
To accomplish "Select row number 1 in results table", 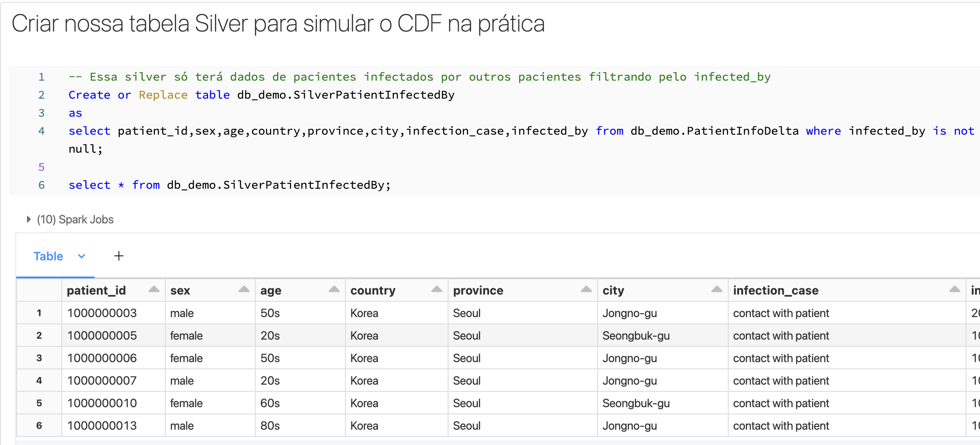I will [x=39, y=313].
